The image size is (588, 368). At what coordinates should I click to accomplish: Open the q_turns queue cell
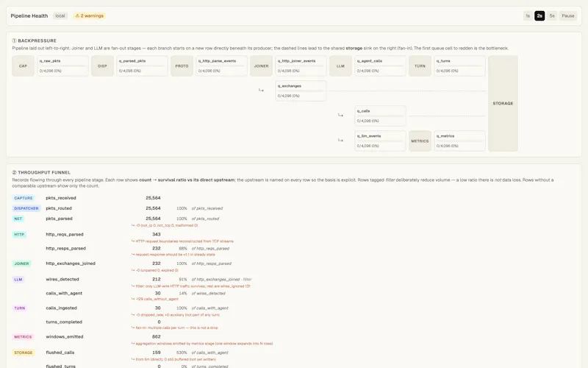(460, 66)
